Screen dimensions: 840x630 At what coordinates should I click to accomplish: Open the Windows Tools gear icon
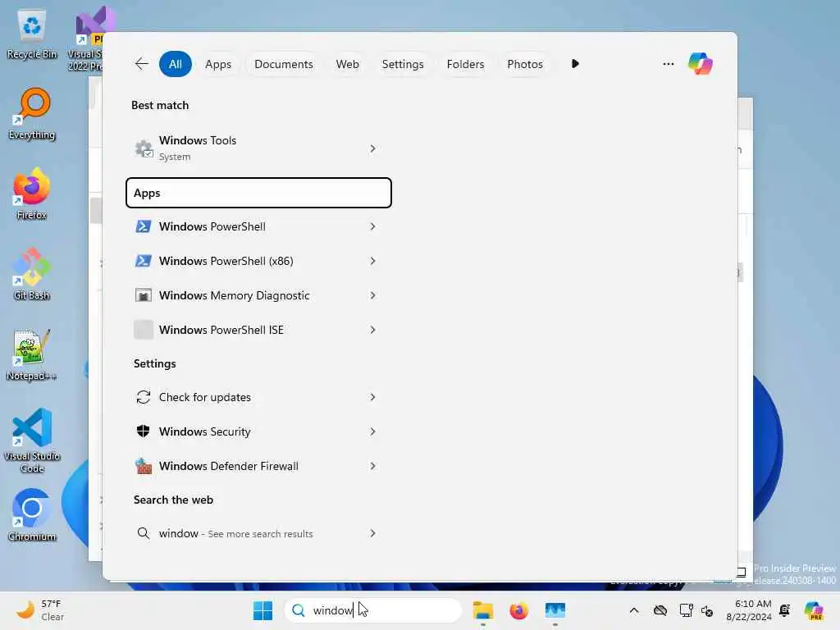pos(144,148)
